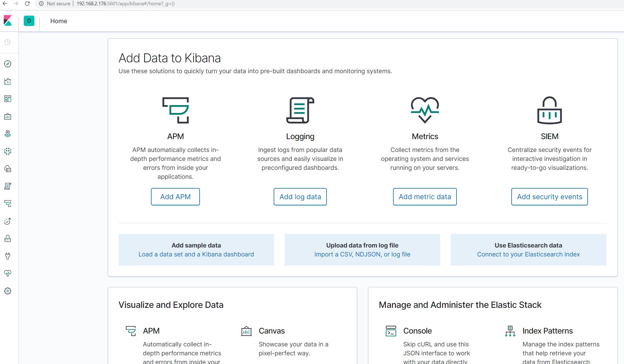Open SIEM from the lock sidebar icon

pyautogui.click(x=8, y=239)
